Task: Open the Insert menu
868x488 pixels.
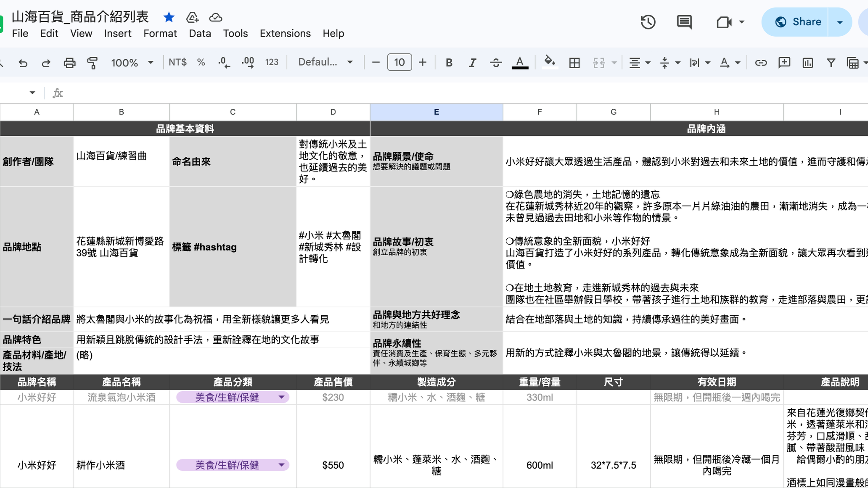Action: (x=118, y=33)
